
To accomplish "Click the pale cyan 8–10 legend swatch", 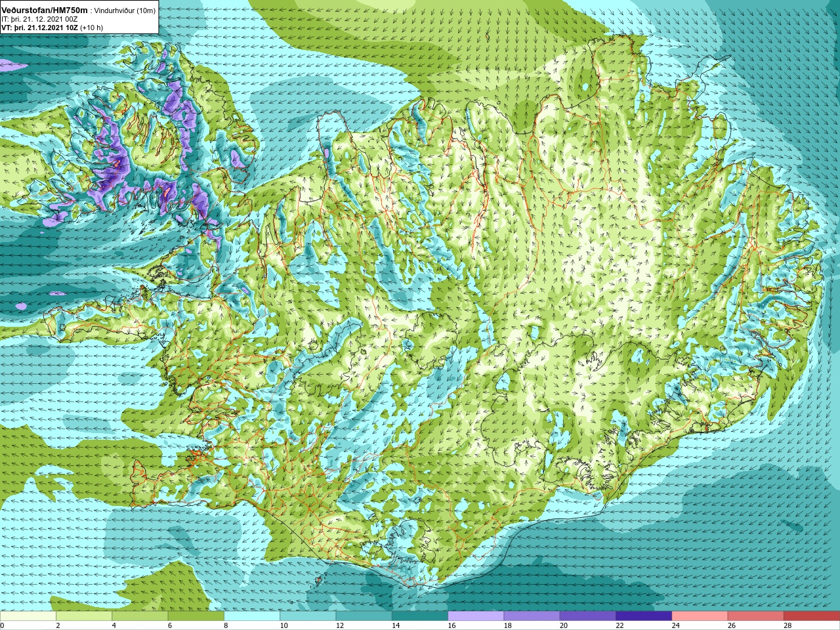I will [x=252, y=616].
